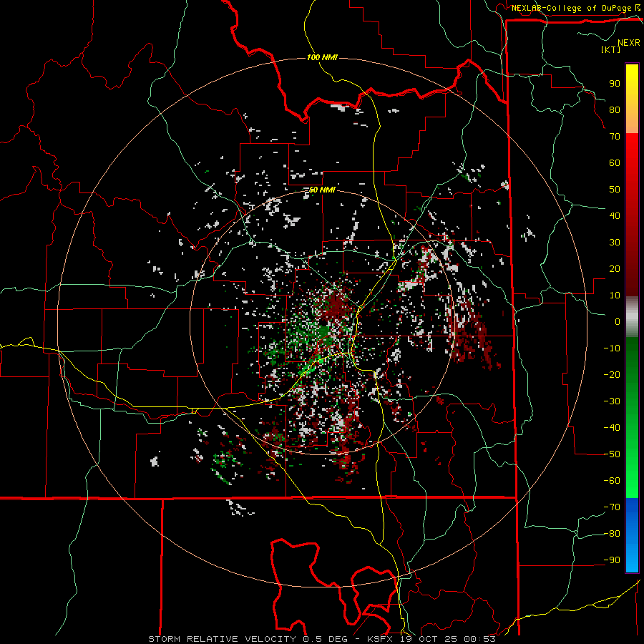This screenshot has height=644, width=644.
Task: Click the 100 NMI range ring label
Action: click(323, 57)
